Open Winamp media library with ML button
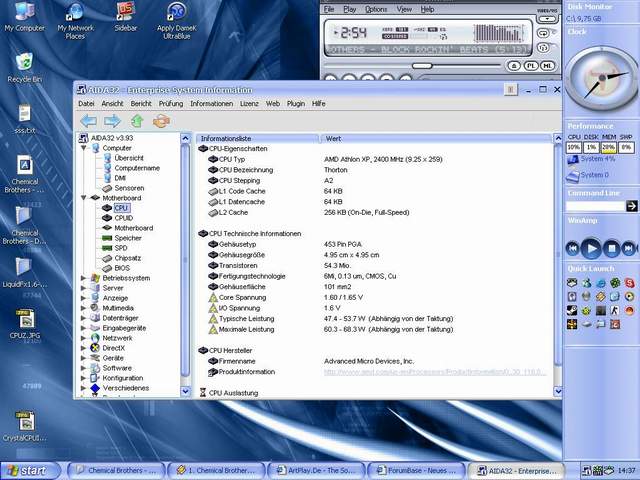Image resolution: width=640 pixels, height=480 pixels. click(x=548, y=65)
